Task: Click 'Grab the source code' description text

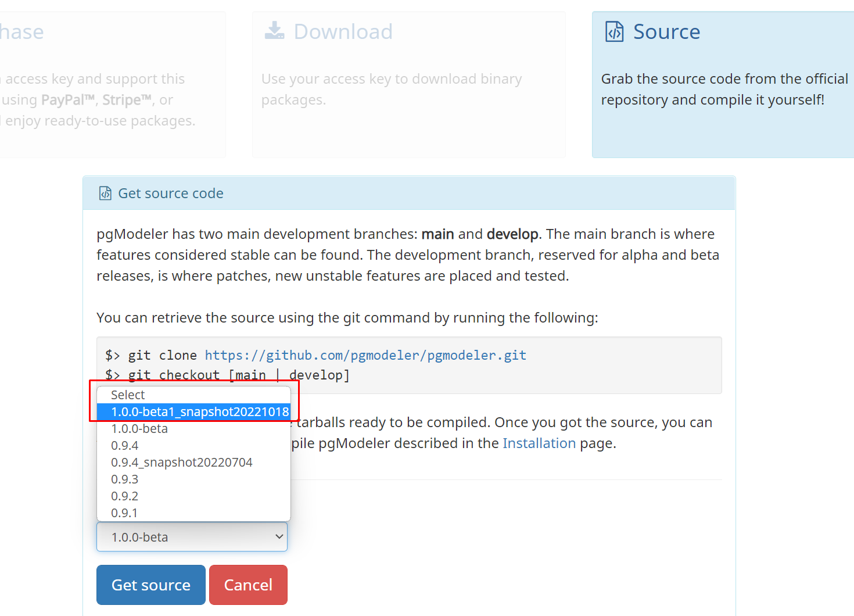Action: click(x=724, y=89)
